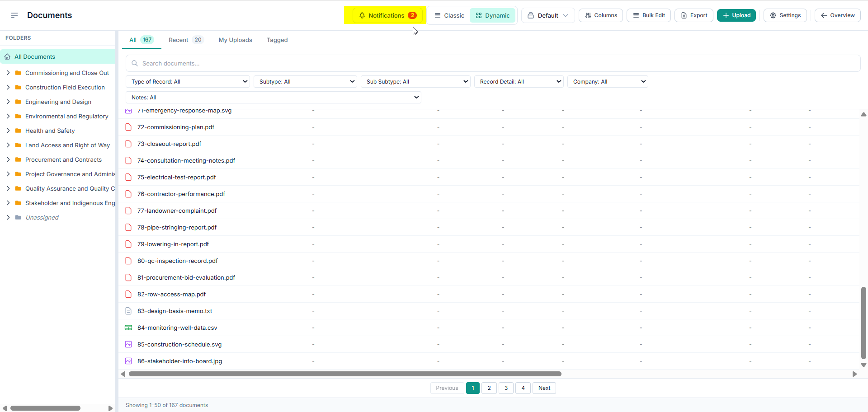The height and width of the screenshot is (412, 868).
Task: Switch to the Classic view
Action: point(449,15)
